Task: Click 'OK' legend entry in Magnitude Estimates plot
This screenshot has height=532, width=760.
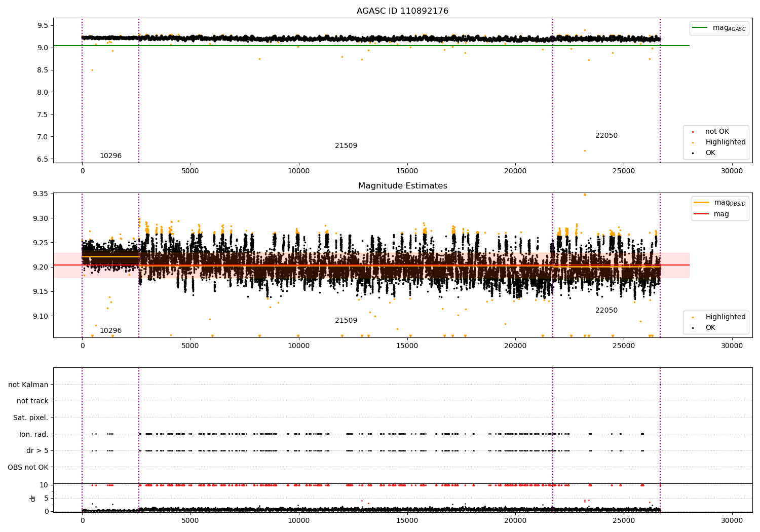Action: pos(710,328)
